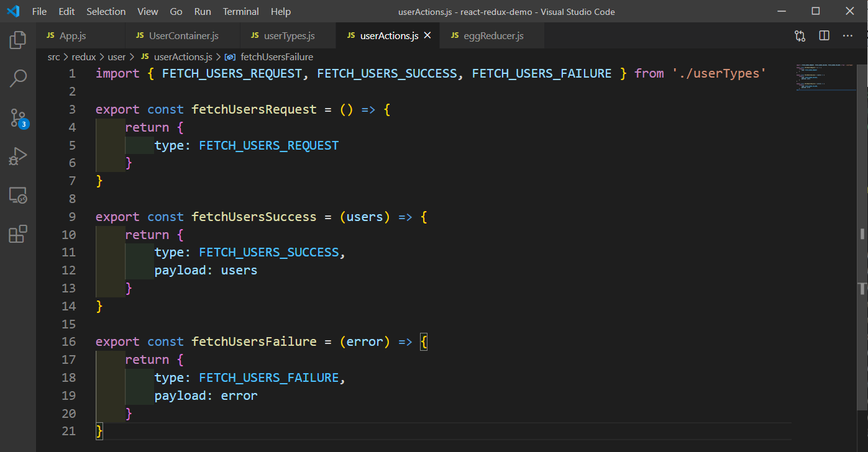The height and width of the screenshot is (452, 868).
Task: Click FETCH_USERS_SUCCESS on line 11
Action: 269,252
